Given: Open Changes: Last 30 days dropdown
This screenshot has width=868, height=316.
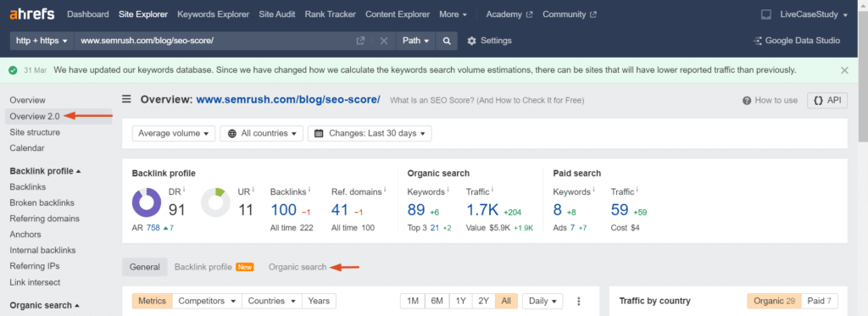Looking at the screenshot, I should point(370,133).
